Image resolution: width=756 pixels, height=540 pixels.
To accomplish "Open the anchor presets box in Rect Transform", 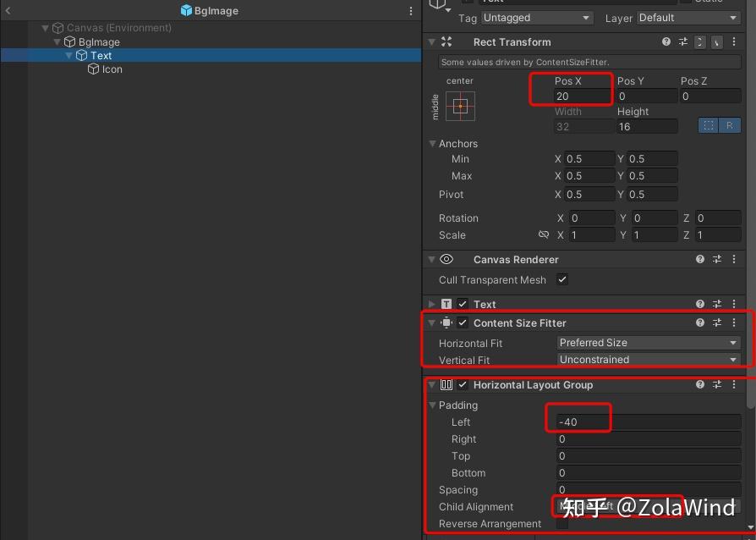I will pyautogui.click(x=460, y=106).
